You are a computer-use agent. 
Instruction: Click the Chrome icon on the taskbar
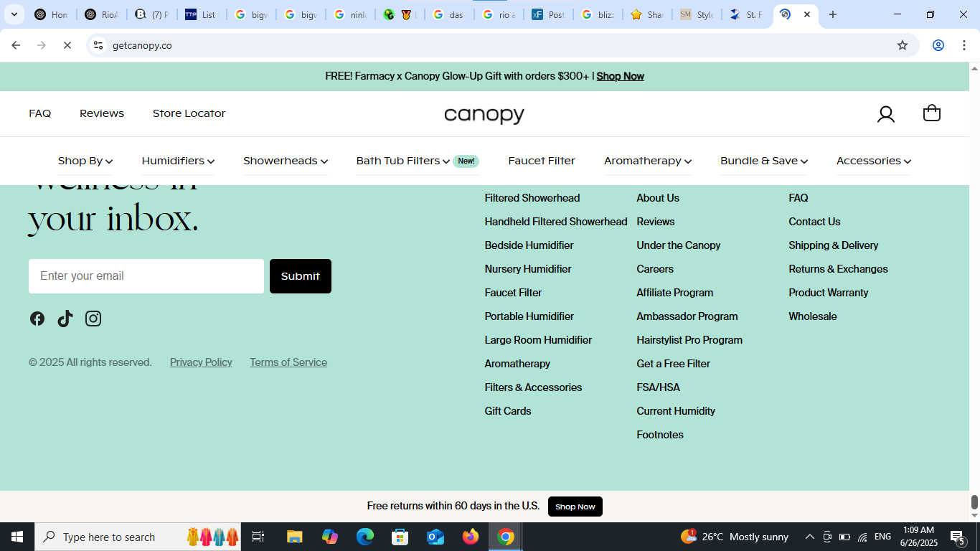(506, 537)
